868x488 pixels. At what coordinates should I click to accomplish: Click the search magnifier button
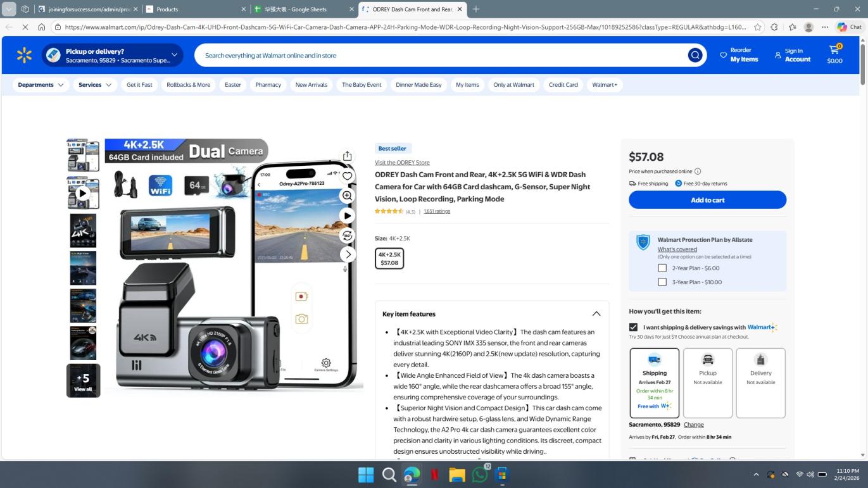click(x=695, y=56)
